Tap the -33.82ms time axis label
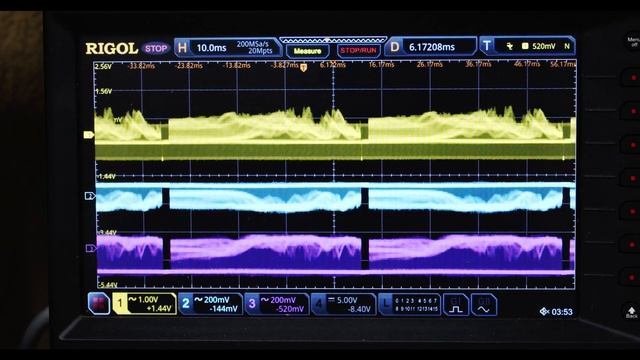640x360 pixels. click(142, 66)
